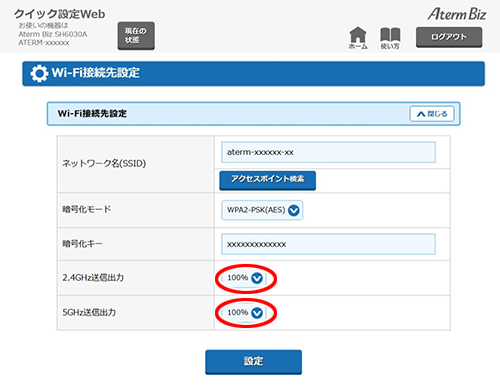
Task: Click the Aterm Biz logo
Action: pos(457,14)
